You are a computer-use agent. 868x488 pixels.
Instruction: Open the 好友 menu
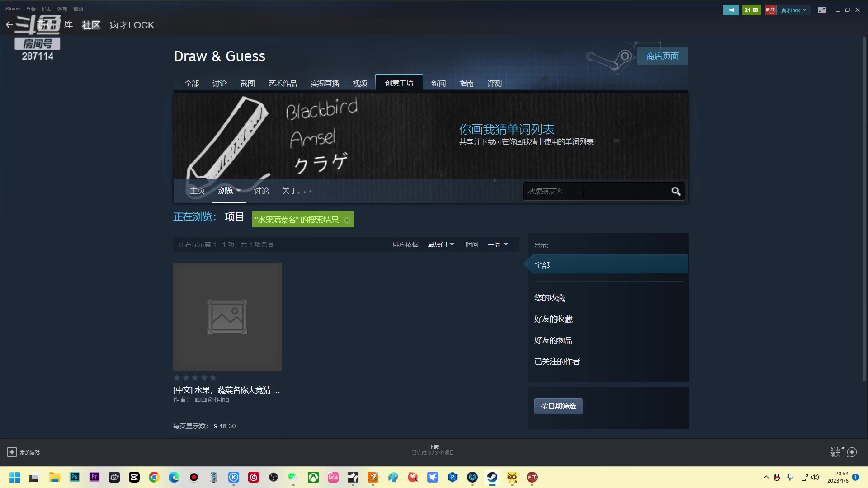[47, 9]
